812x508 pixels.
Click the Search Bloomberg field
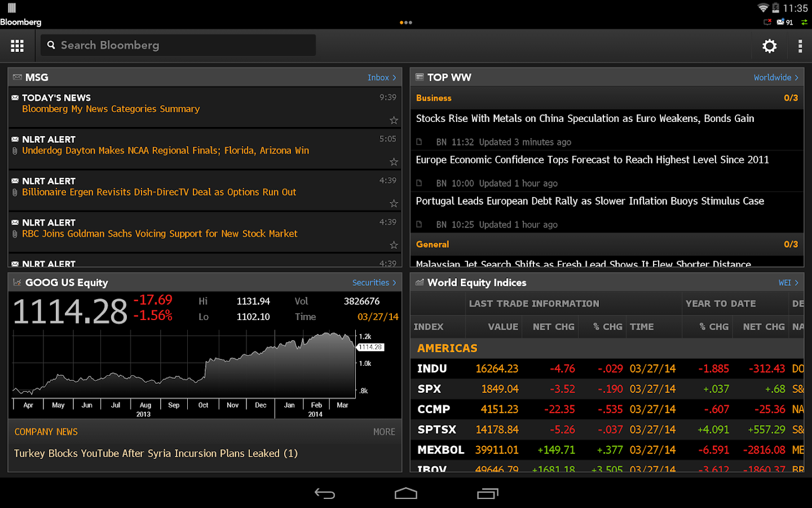(x=178, y=45)
